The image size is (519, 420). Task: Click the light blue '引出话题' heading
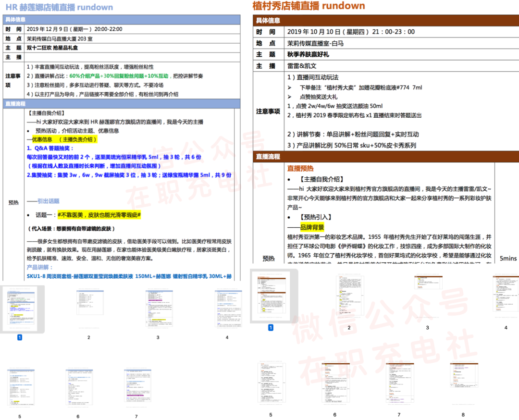coord(49,201)
